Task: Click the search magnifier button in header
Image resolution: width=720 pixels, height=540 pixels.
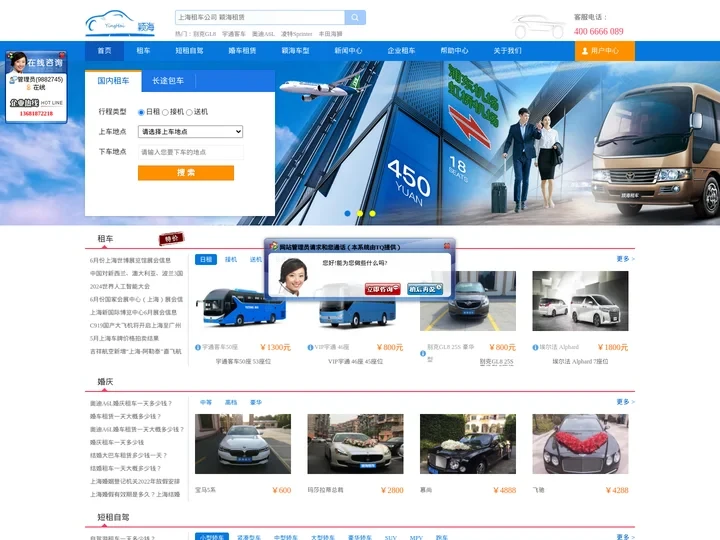Action: pos(355,17)
